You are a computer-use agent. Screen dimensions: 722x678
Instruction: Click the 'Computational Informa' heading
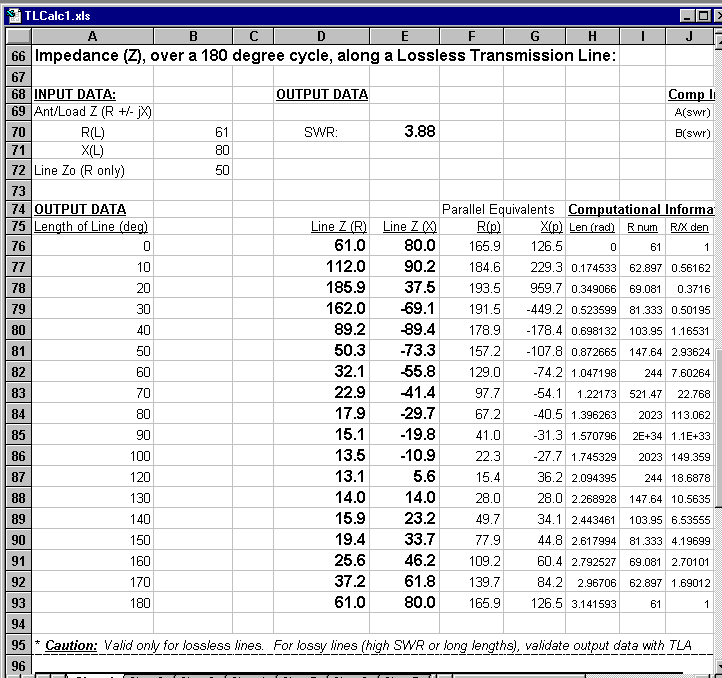pos(640,210)
